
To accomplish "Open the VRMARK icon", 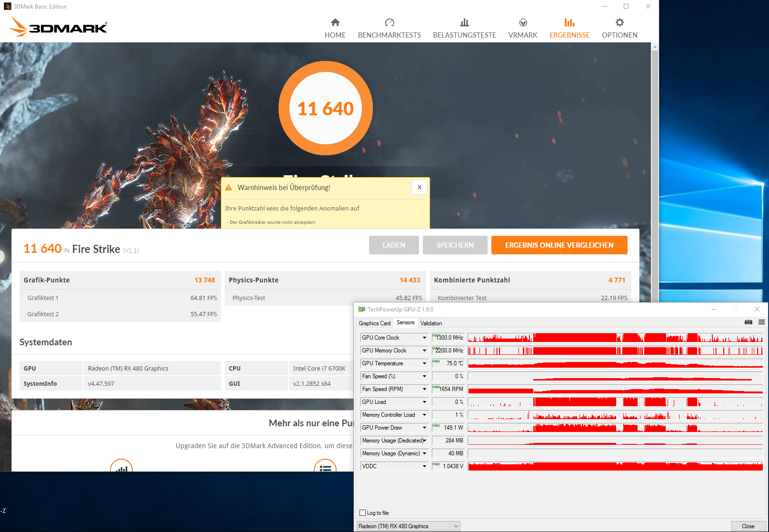I will tap(523, 22).
